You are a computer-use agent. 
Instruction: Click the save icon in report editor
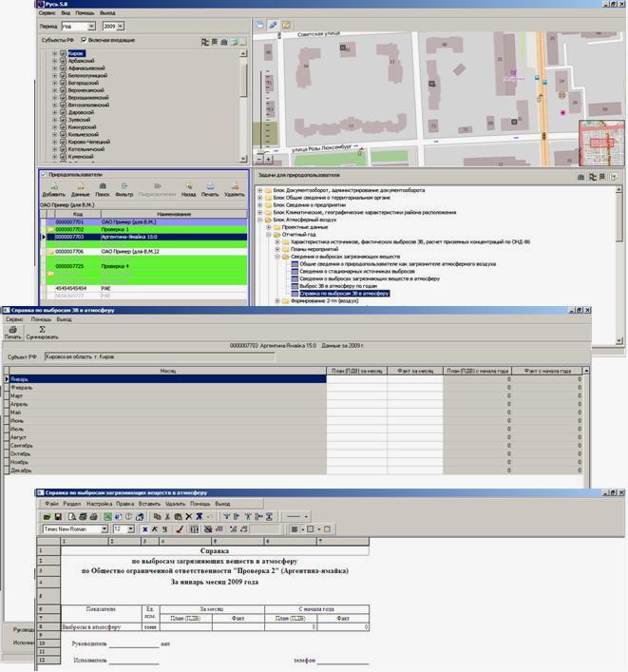click(x=59, y=515)
